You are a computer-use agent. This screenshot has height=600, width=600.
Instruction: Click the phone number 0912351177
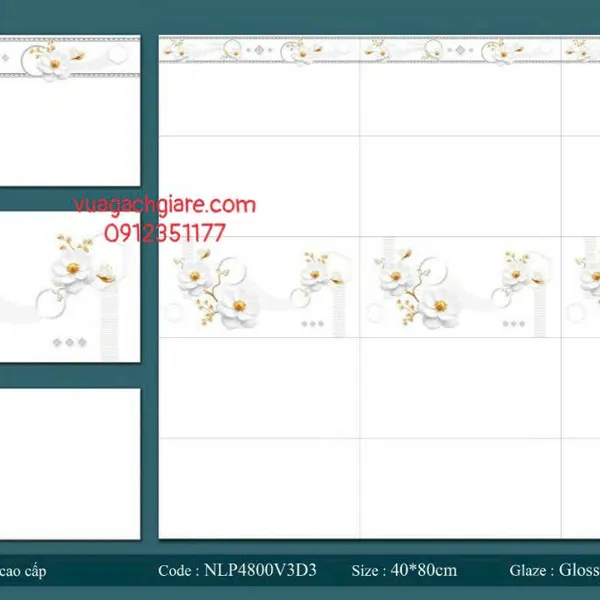click(x=165, y=233)
